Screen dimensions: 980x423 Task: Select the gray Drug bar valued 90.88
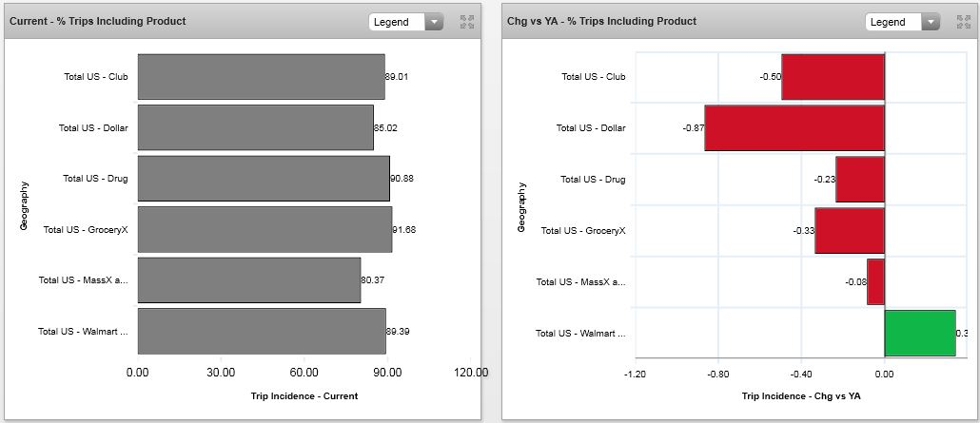264,178
